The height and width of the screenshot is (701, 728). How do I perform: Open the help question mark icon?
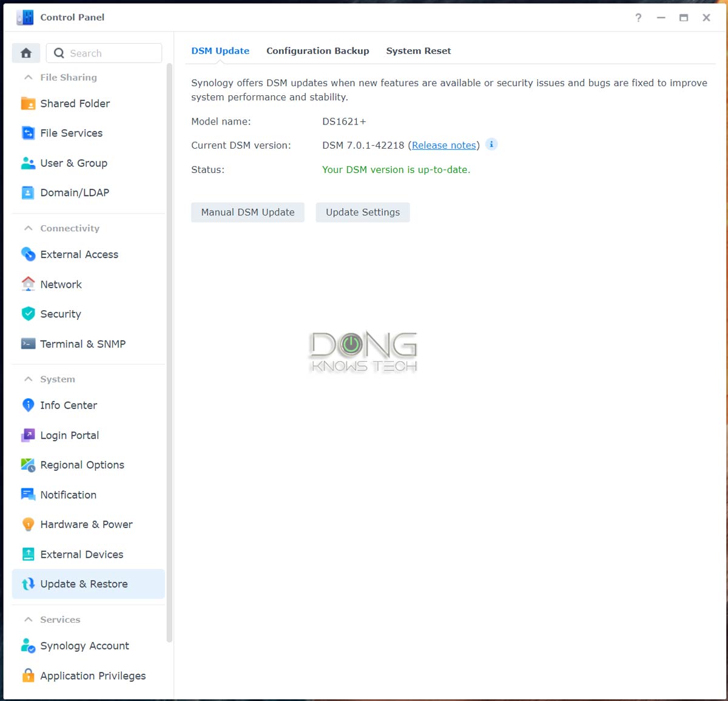pos(638,18)
